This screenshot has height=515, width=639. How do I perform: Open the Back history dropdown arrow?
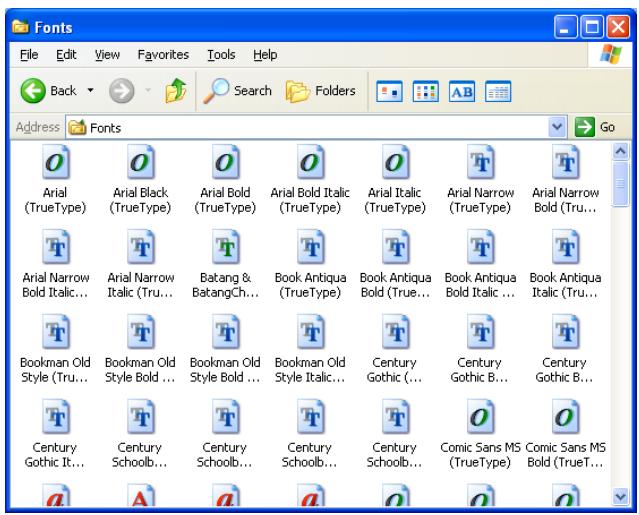90,90
